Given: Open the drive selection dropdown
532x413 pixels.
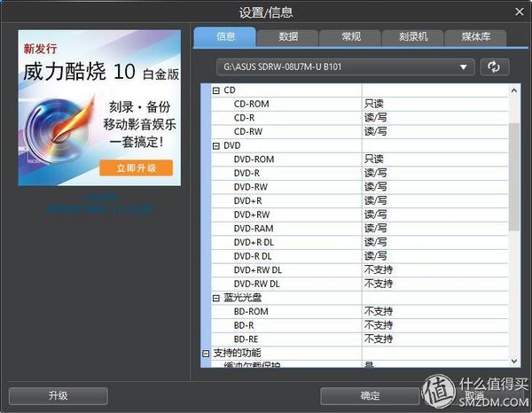Looking at the screenshot, I should [x=346, y=66].
